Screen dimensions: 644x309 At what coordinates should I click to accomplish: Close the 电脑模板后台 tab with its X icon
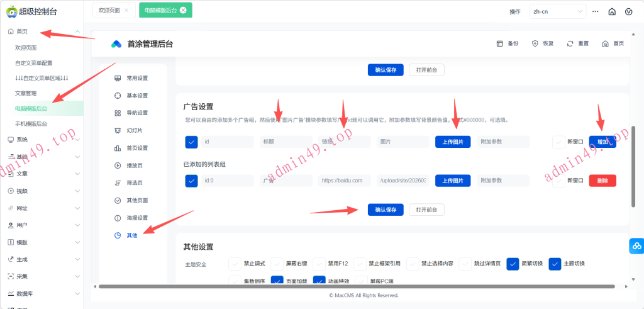183,10
